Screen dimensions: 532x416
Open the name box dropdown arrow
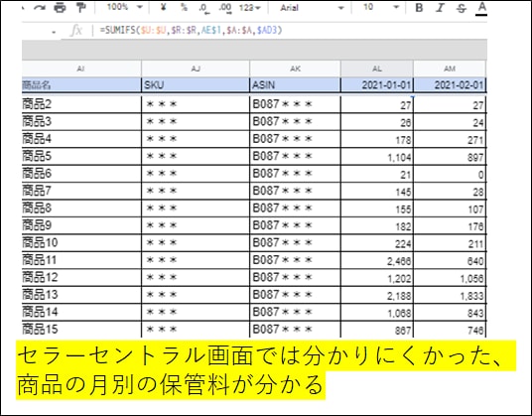pos(54,32)
